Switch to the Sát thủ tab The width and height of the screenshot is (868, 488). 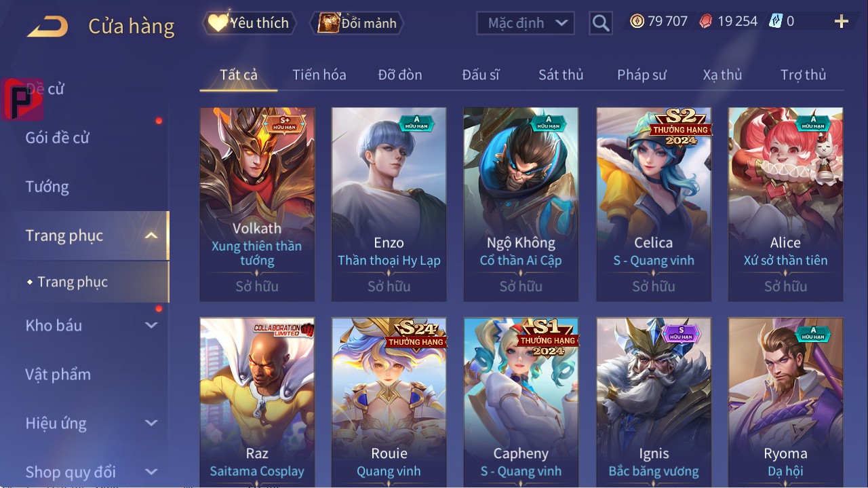point(561,75)
